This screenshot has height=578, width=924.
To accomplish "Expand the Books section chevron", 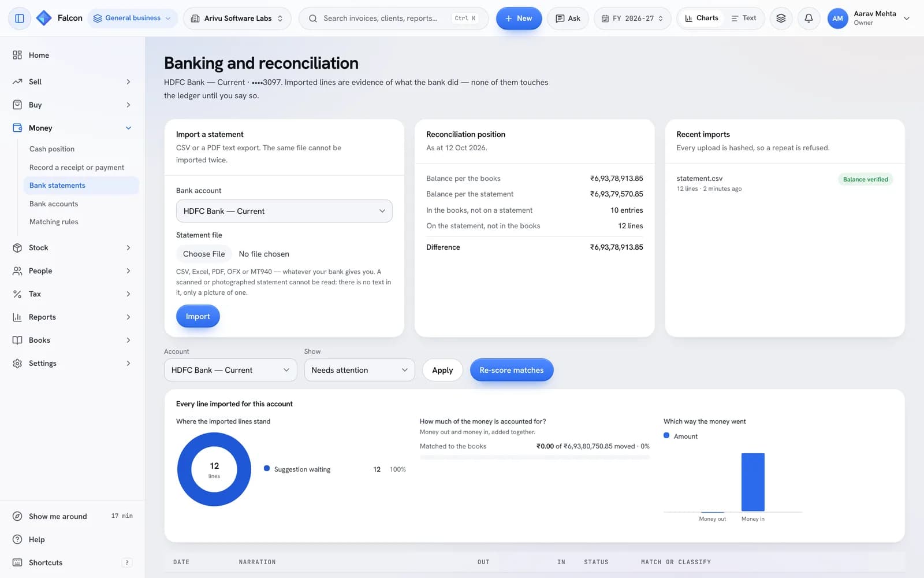I will [x=128, y=340].
